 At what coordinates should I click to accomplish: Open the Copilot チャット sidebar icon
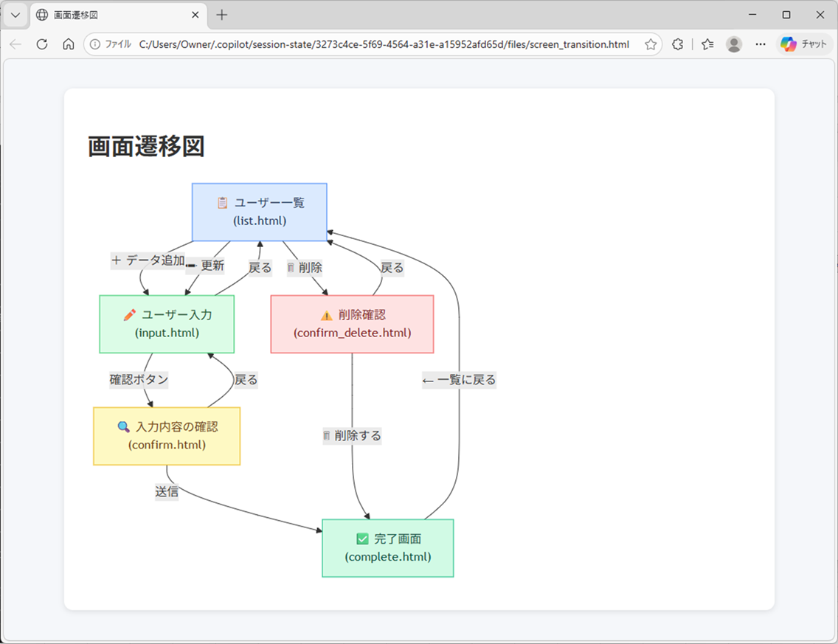[804, 44]
